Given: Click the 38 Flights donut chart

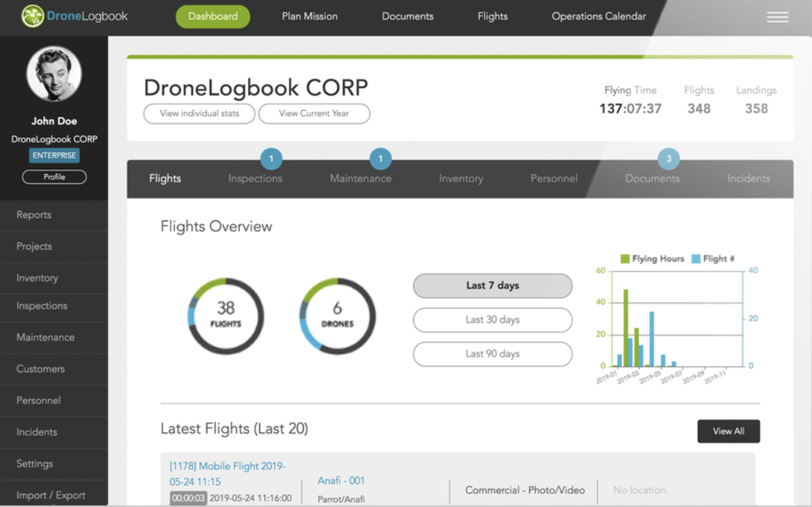Looking at the screenshot, I should pos(226,316).
